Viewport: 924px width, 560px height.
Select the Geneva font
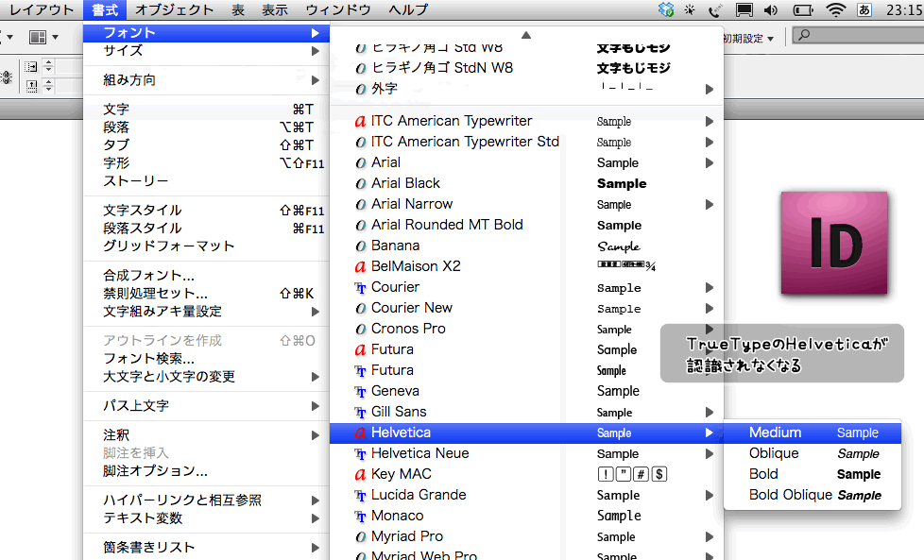pyautogui.click(x=526, y=391)
